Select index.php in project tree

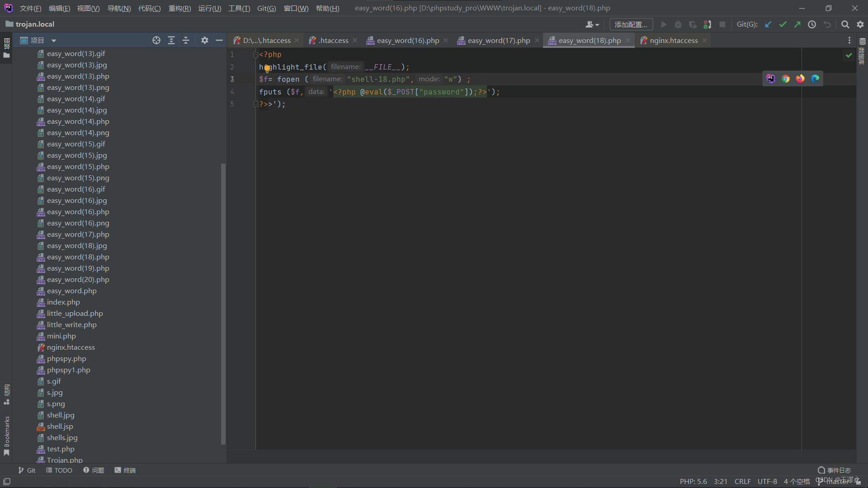click(x=63, y=302)
